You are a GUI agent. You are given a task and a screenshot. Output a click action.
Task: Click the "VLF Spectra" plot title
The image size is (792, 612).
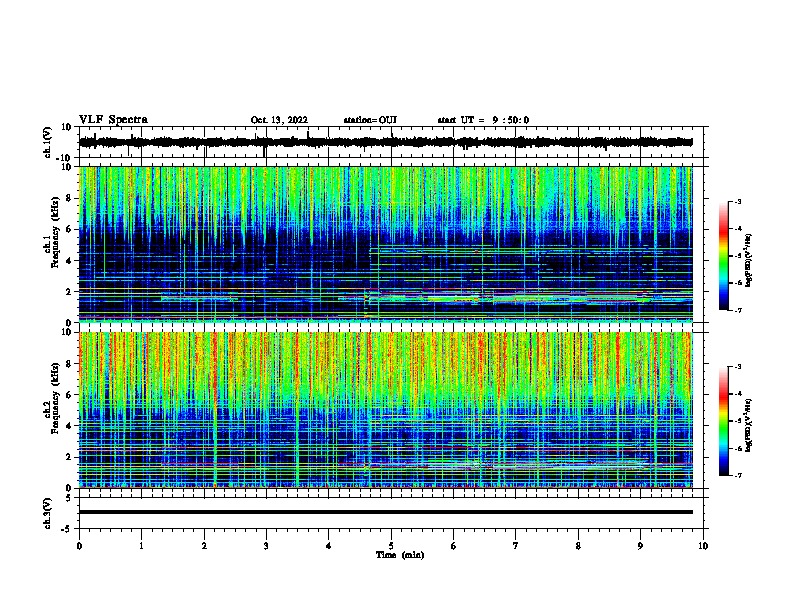point(113,120)
